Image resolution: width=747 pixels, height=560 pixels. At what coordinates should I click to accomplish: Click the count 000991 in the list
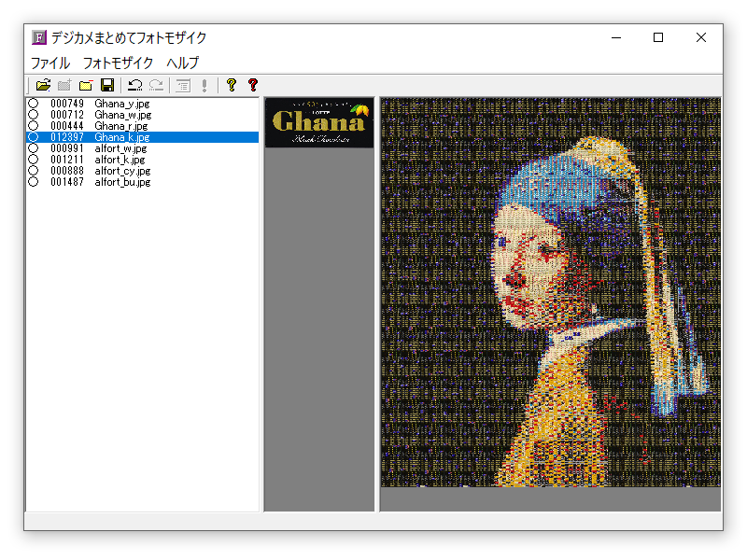click(x=67, y=148)
